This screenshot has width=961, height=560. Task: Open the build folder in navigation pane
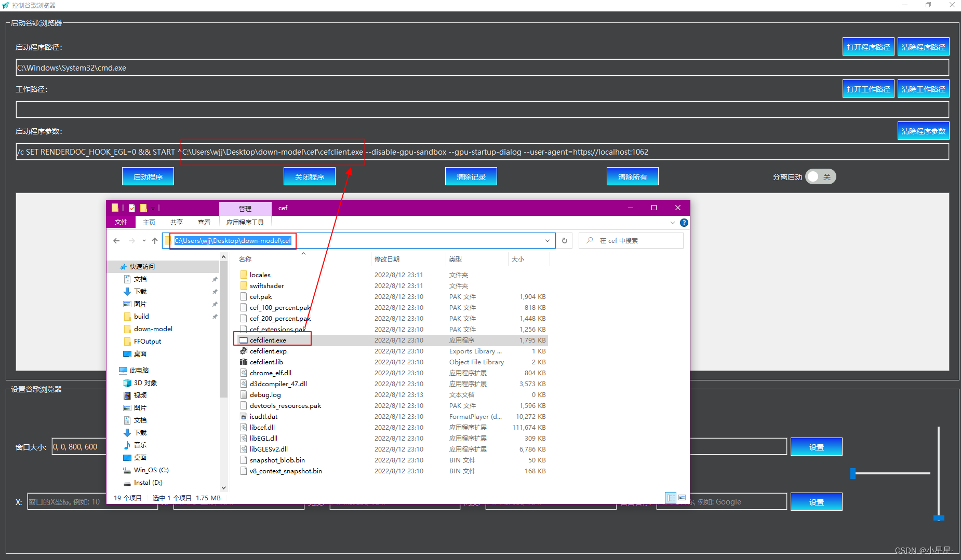tap(141, 316)
